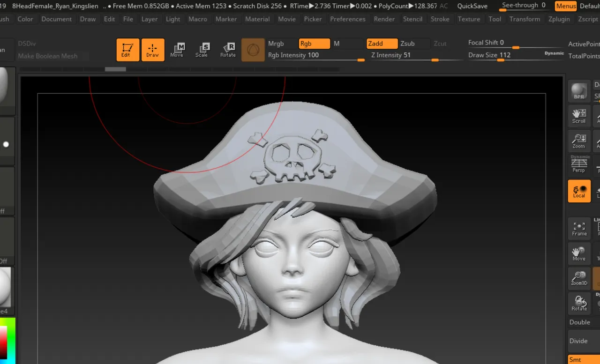Switch to Scale transform mode
The image size is (600, 364).
click(202, 50)
